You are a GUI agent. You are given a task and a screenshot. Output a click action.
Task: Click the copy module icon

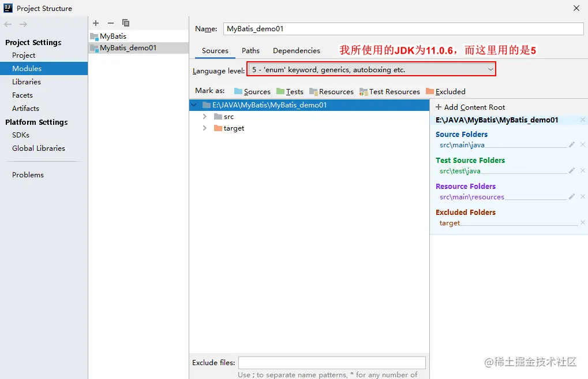[x=126, y=23]
